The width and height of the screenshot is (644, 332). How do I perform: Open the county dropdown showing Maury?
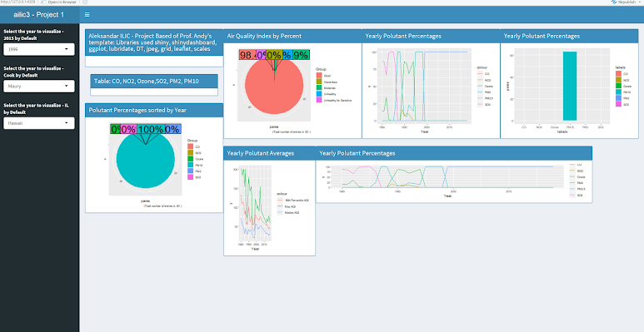[39, 87]
